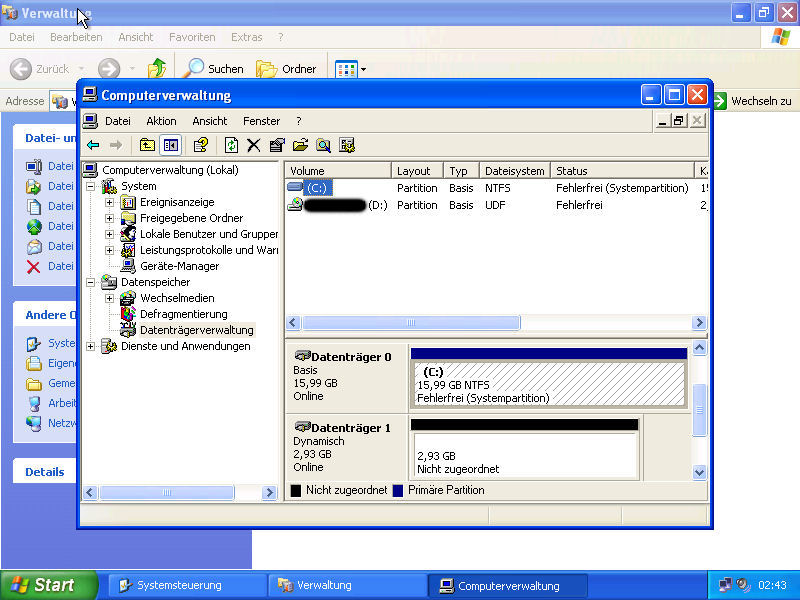This screenshot has width=800, height=600.
Task: Expand Dienste und Anwendungen node
Action: (90, 346)
